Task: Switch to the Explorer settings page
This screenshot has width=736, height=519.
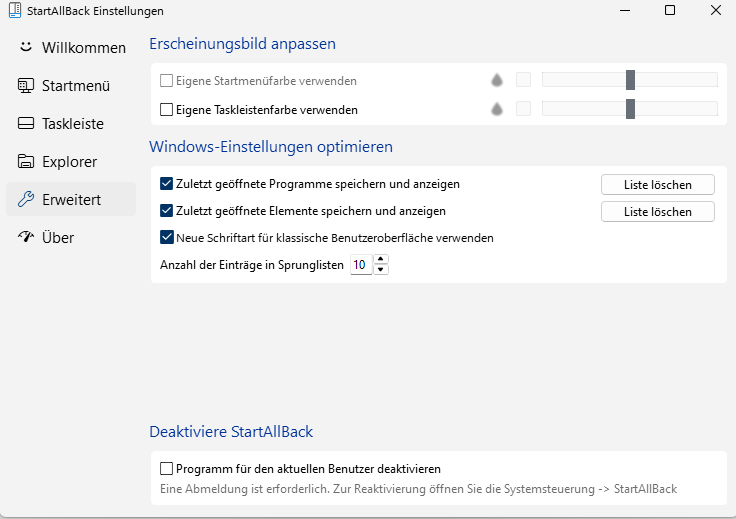Action: click(69, 162)
